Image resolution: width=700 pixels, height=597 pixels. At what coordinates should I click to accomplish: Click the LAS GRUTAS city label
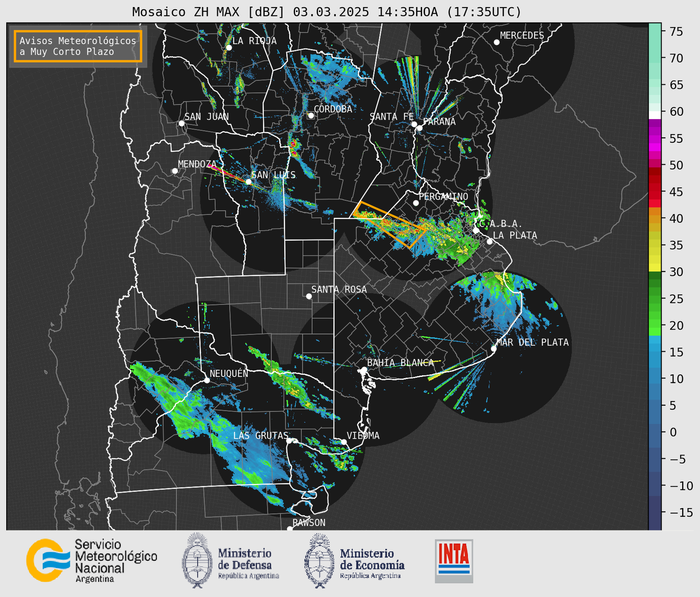point(261,436)
